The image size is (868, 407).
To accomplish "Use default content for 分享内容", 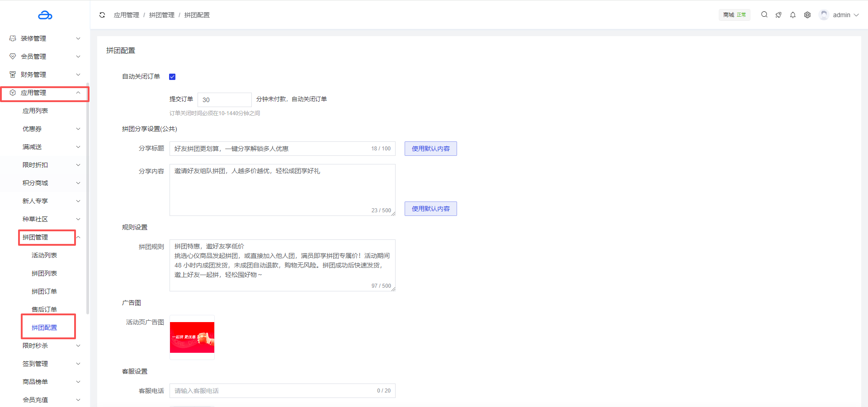I will click(430, 209).
